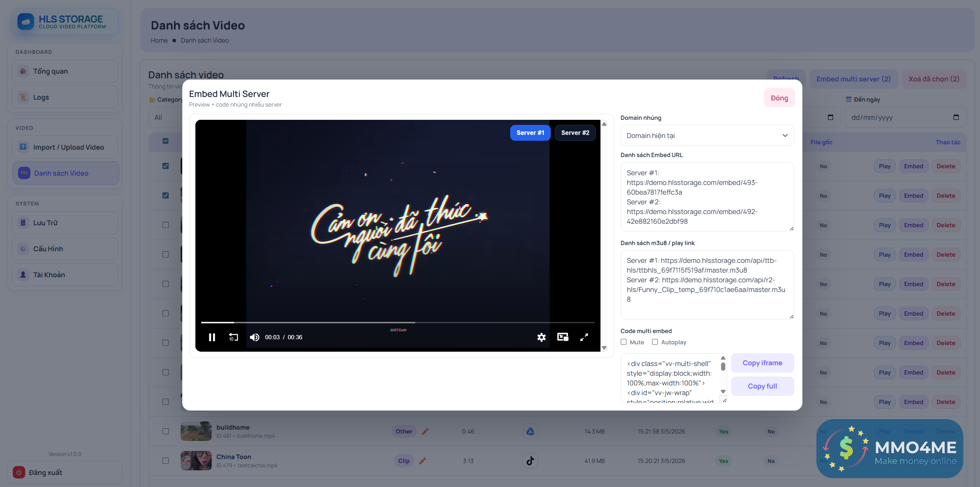Open China Toon video thumbnail
The height and width of the screenshot is (487, 980).
tap(196, 461)
